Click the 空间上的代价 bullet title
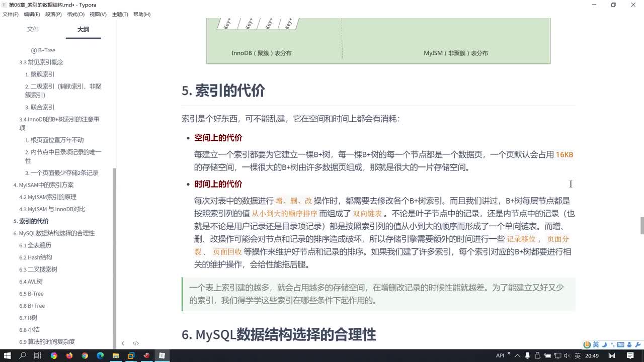The image size is (644, 362). tap(218, 138)
